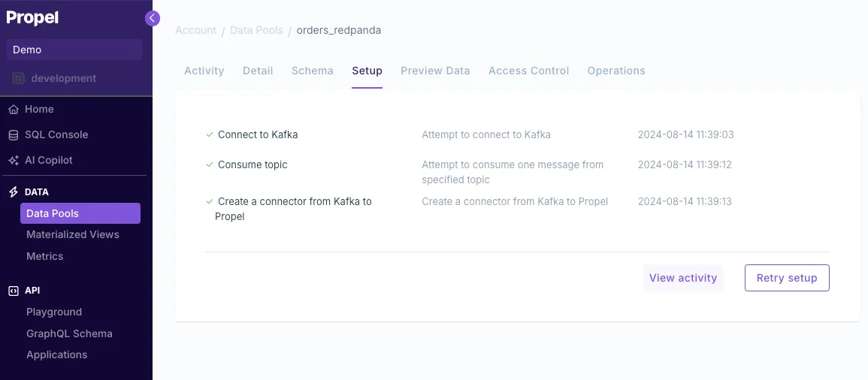Open Materialized Views in the sidebar

click(72, 234)
